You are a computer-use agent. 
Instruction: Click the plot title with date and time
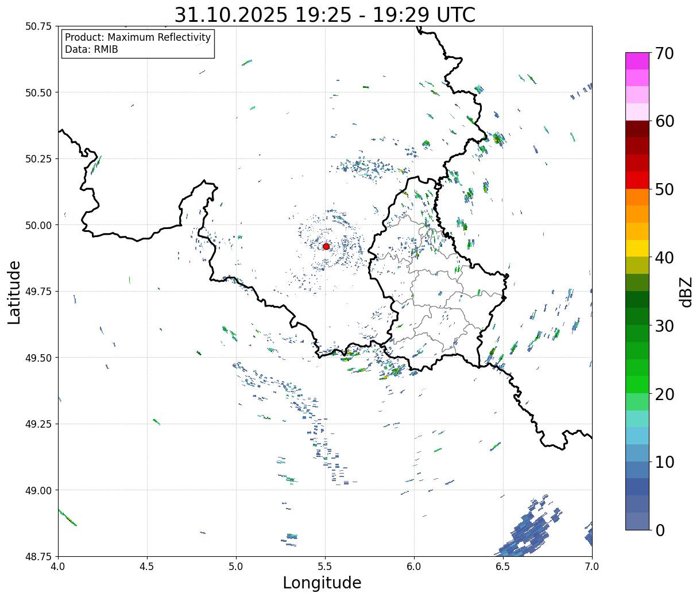coord(324,15)
